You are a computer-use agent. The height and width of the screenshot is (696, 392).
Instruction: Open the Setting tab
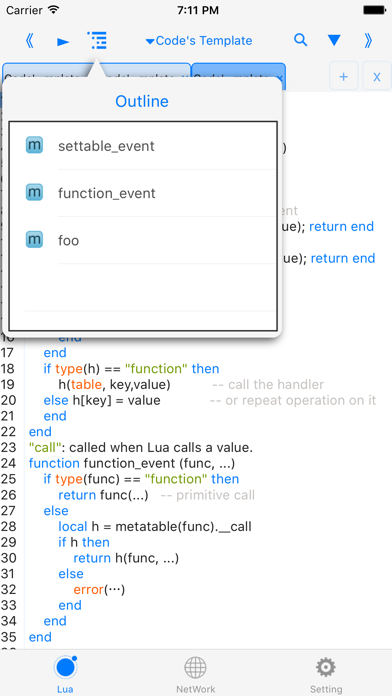326,674
